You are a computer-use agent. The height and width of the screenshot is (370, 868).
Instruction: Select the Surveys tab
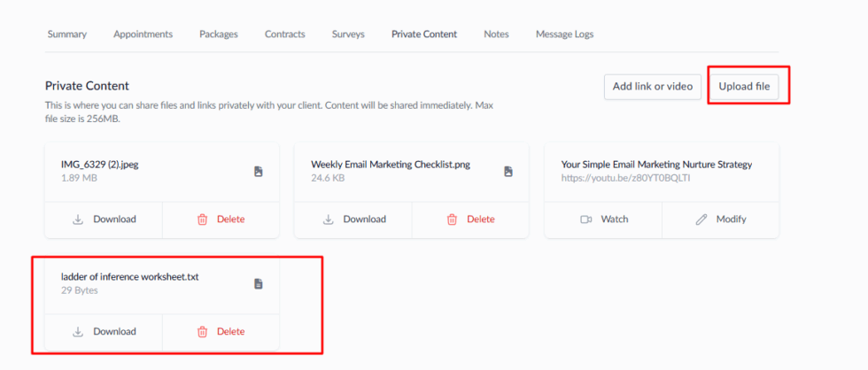(348, 35)
